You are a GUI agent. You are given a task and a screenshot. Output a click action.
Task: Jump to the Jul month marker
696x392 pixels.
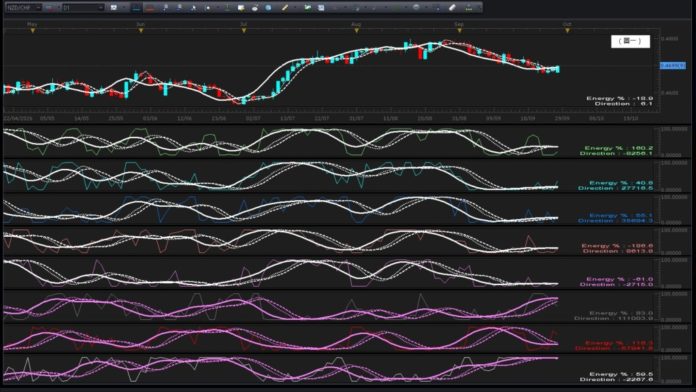pos(244,30)
